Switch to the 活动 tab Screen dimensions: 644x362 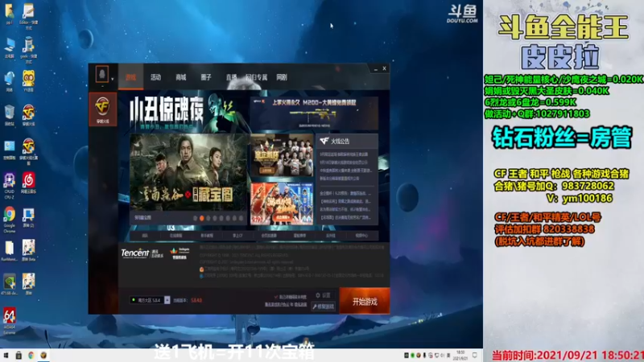point(155,77)
